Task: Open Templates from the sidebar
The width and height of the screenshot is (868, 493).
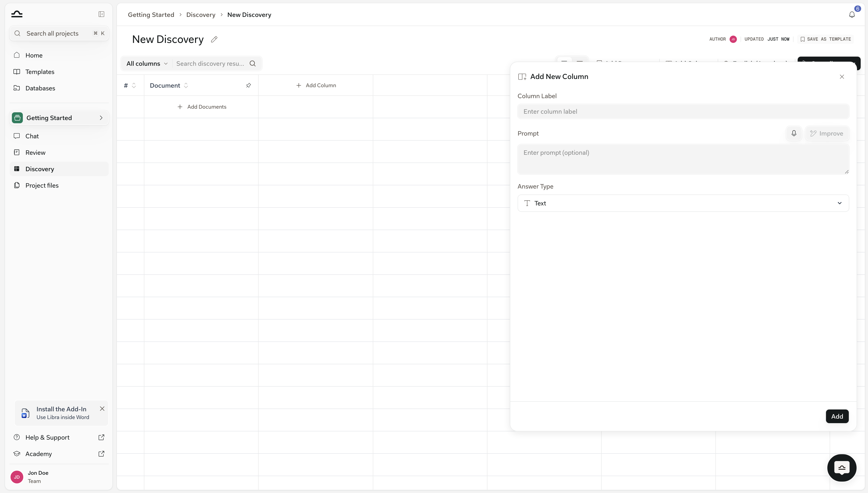Action: pos(59,72)
